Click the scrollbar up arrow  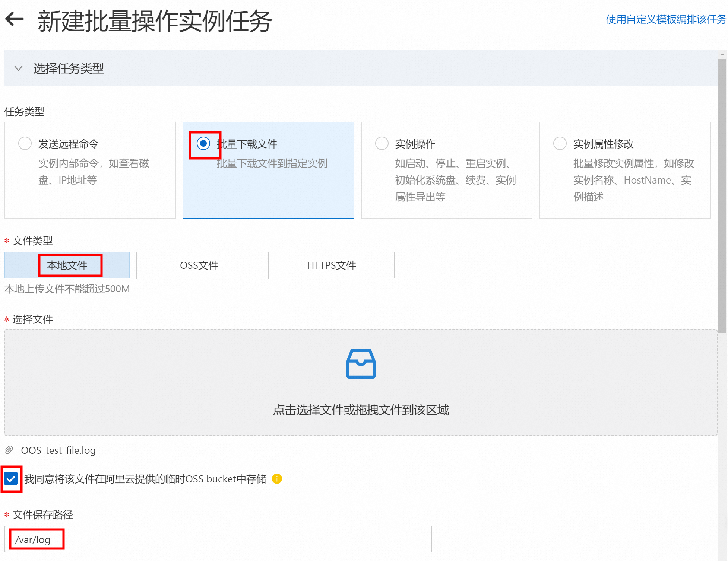[x=722, y=54]
